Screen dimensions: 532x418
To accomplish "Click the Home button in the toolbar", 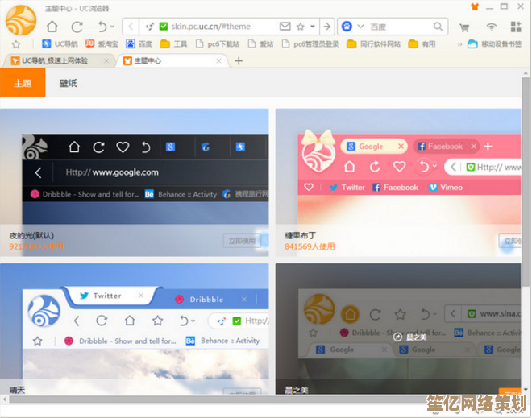I will coord(52,27).
